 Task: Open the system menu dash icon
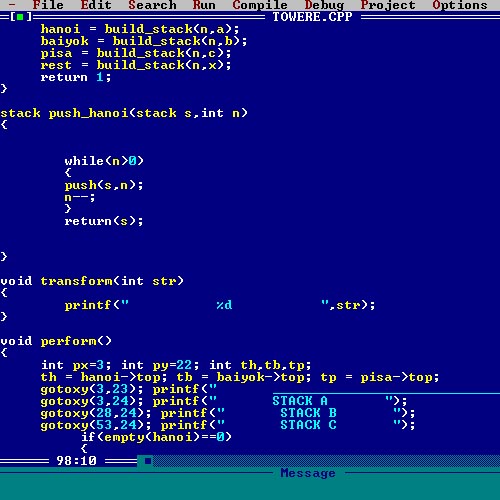(12, 5)
